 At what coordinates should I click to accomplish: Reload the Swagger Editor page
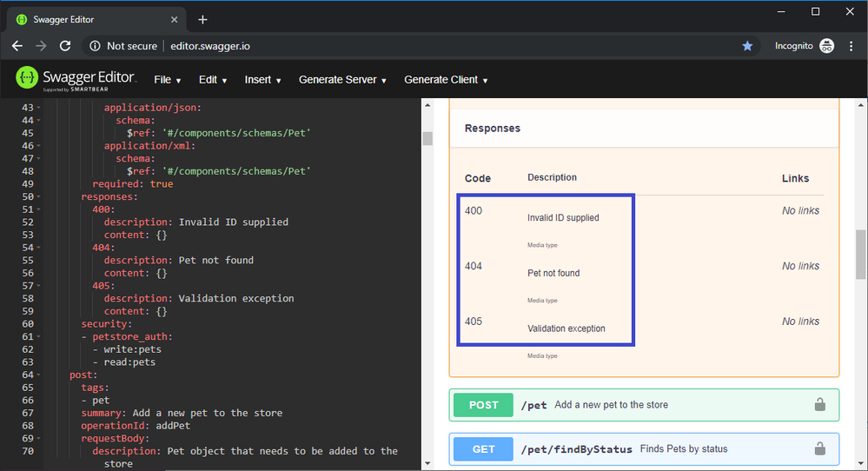(65, 46)
